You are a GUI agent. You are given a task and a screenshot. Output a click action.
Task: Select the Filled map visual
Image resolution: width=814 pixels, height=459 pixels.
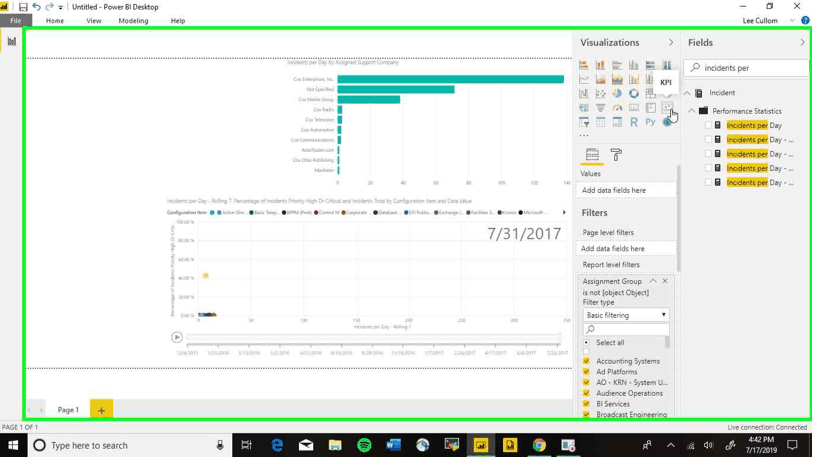pos(584,108)
